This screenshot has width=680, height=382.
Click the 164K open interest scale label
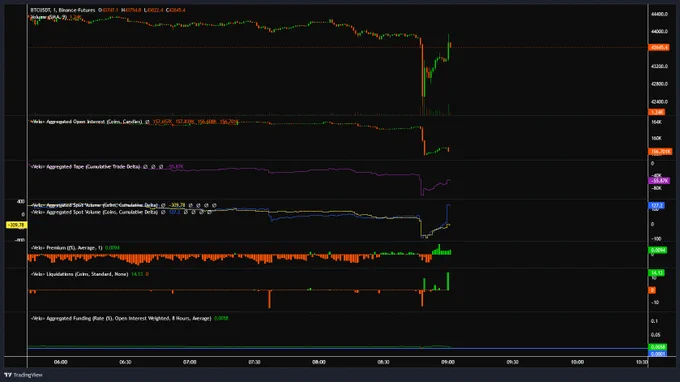(x=657, y=122)
